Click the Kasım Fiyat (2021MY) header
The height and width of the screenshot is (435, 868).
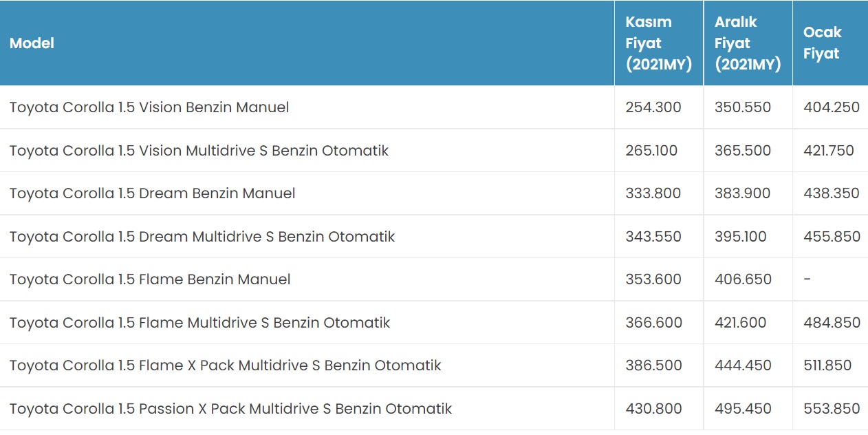tap(658, 43)
